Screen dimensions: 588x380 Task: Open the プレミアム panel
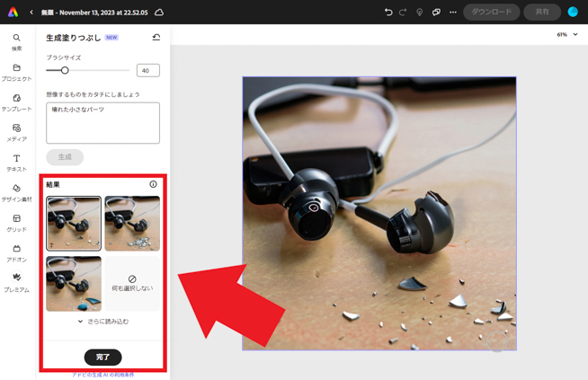16,283
